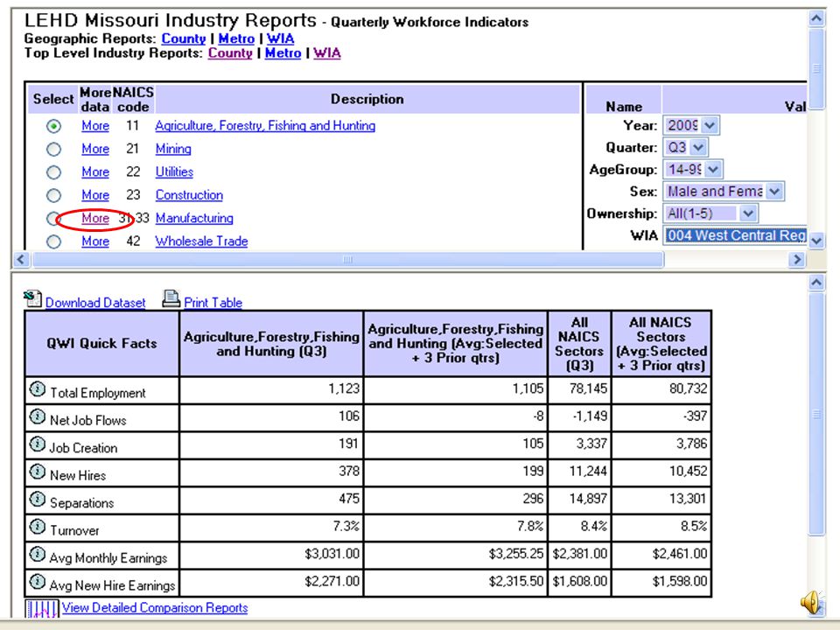The image size is (840, 630).
Task: Click the bottom pane vertical scrollbar thumb
Action: coord(815,414)
